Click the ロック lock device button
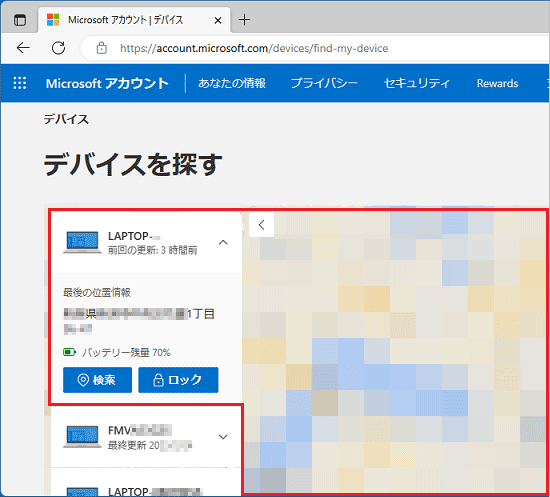 [178, 380]
